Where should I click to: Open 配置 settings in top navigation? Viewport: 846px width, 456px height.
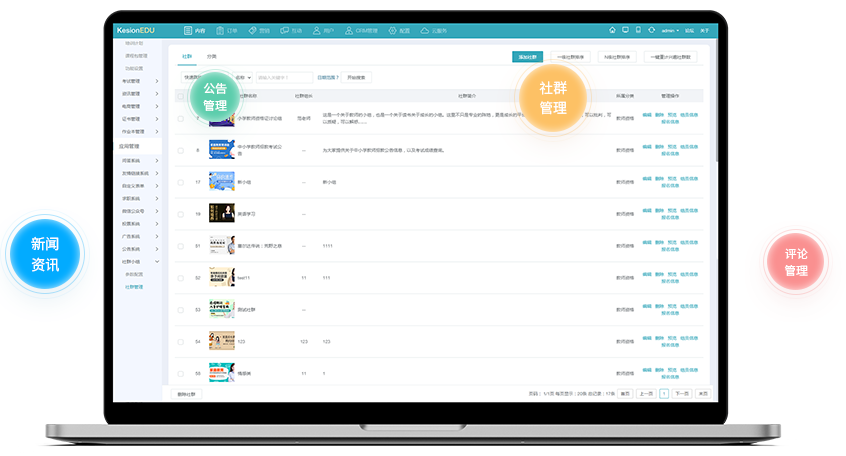(x=399, y=31)
